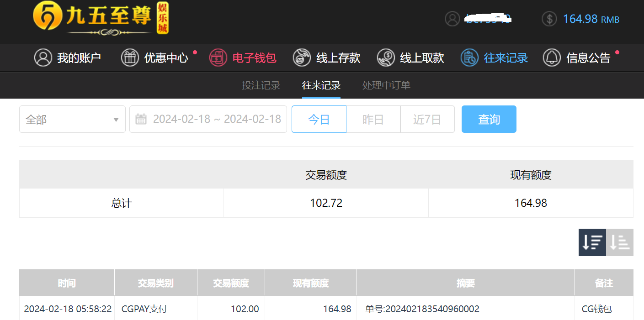Click the user avatar icon in header
Screen dimensions: 644x320
(452, 19)
